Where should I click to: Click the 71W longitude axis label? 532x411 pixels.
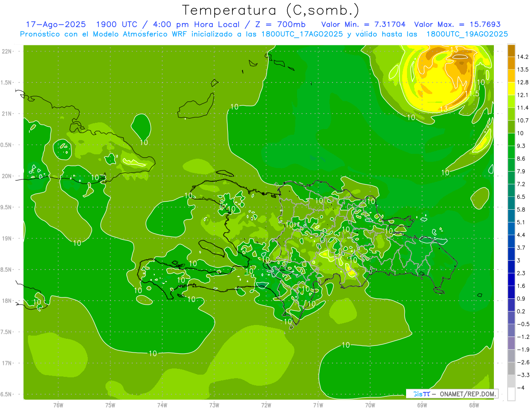click(x=318, y=405)
